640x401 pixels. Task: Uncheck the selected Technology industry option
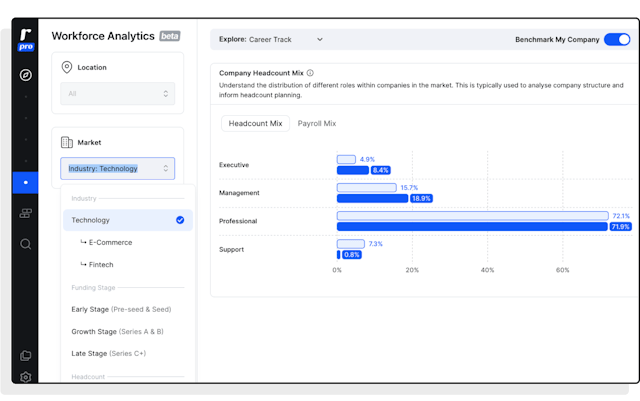pyautogui.click(x=180, y=220)
